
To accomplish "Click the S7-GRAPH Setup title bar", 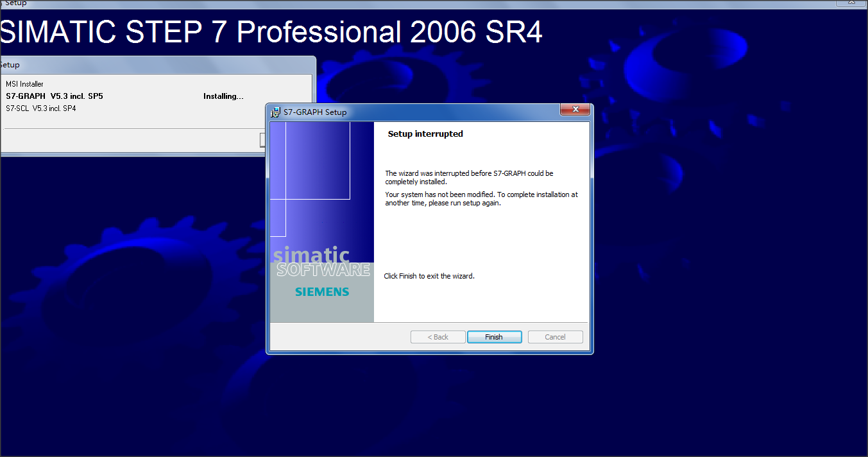I will pos(417,112).
